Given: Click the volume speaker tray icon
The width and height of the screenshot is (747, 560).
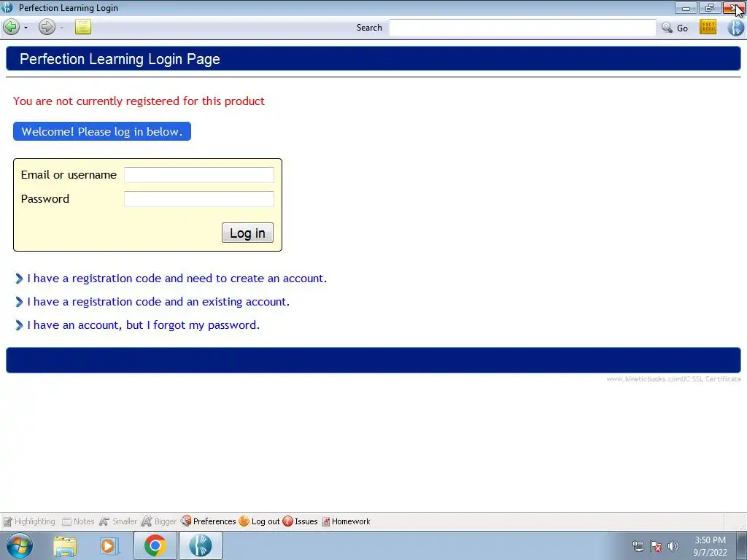Looking at the screenshot, I should tap(673, 546).
